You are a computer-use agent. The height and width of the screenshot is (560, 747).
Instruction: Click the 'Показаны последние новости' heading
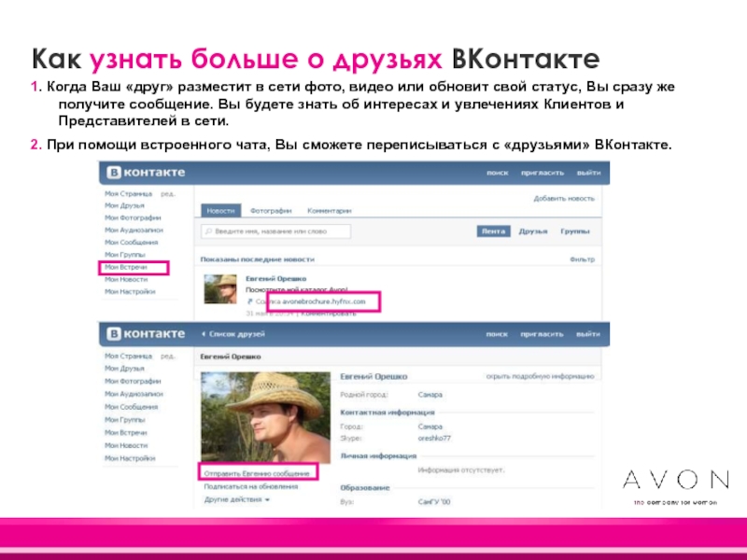click(258, 259)
